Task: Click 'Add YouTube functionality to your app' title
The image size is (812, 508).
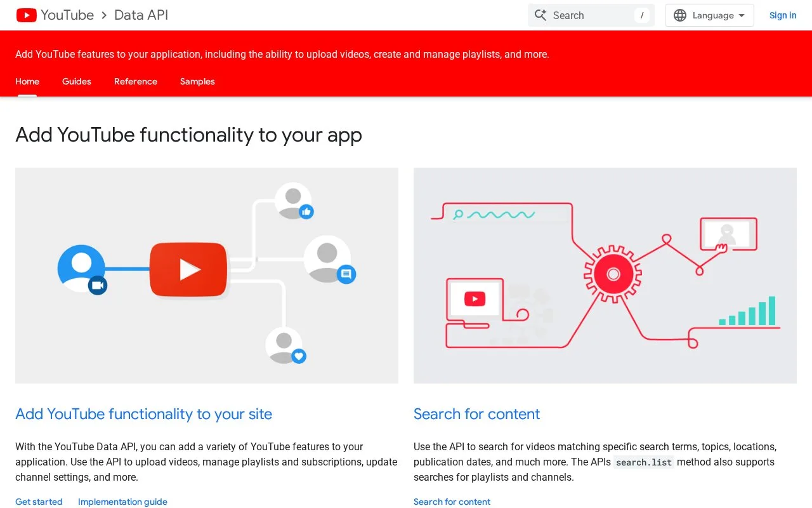Action: [x=188, y=135]
